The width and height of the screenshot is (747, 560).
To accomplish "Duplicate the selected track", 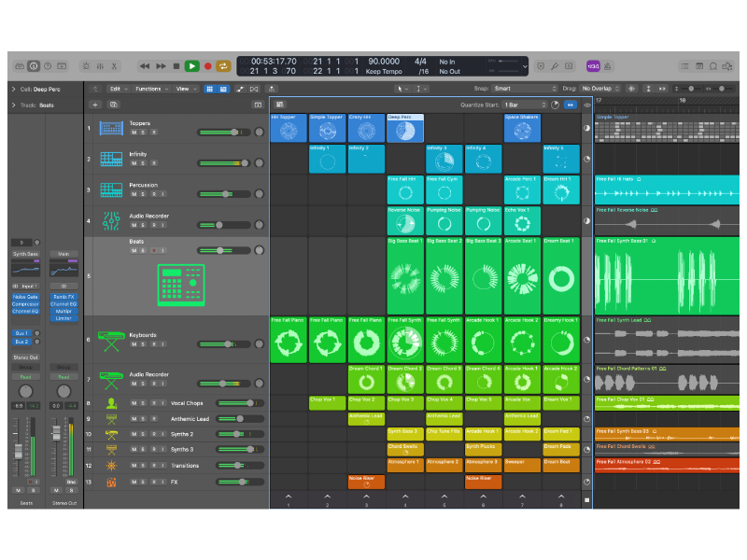I will pyautogui.click(x=113, y=105).
